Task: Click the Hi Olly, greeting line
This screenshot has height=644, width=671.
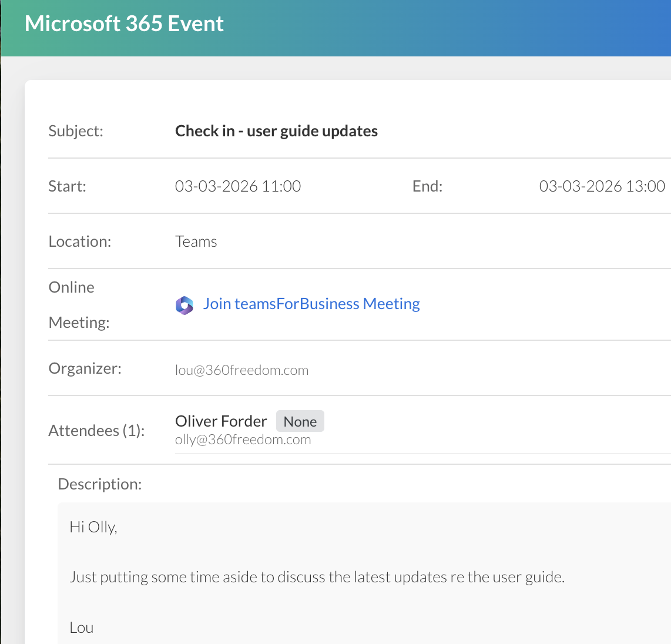Action: pyautogui.click(x=93, y=527)
